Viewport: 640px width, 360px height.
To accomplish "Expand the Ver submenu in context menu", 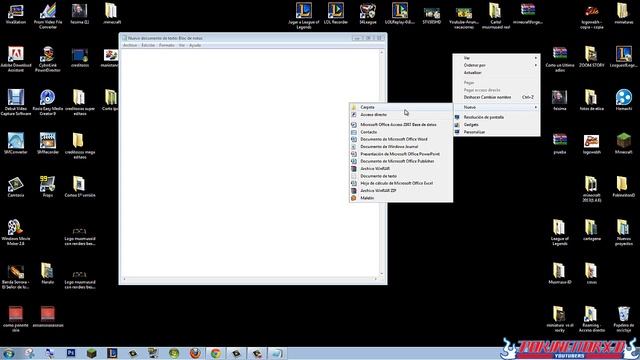I will click(496, 58).
